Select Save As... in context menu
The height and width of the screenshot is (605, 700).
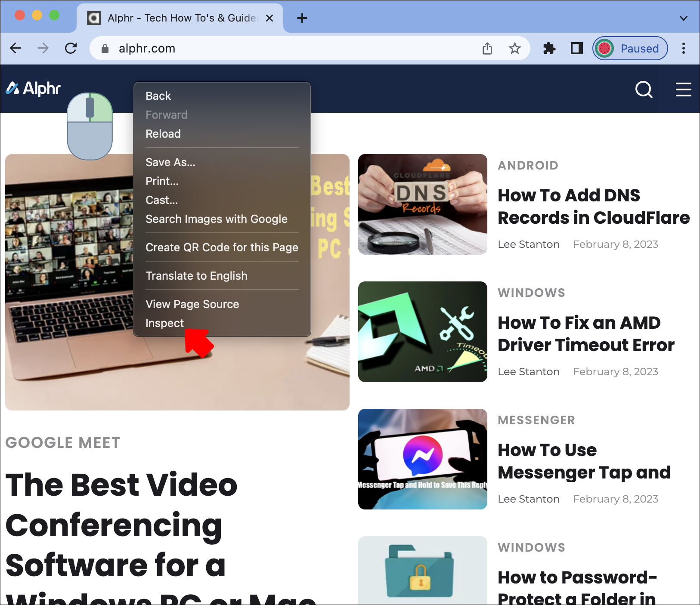(222, 162)
